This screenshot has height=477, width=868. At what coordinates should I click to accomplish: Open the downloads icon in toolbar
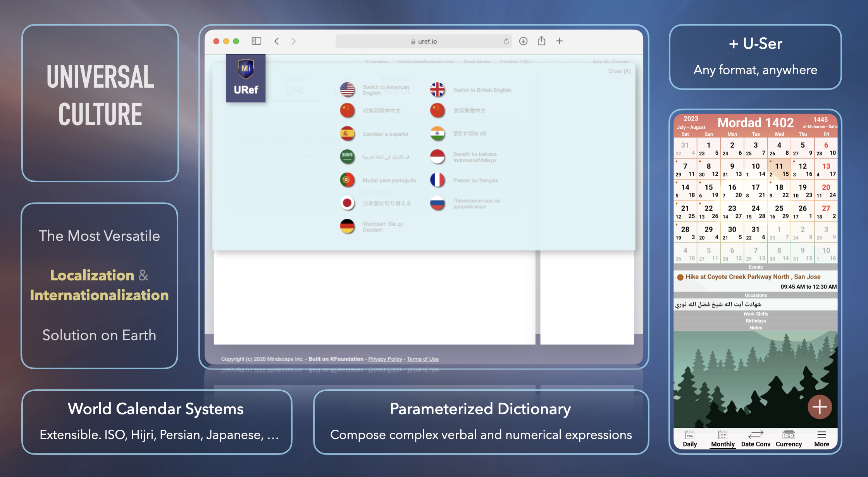(x=523, y=41)
